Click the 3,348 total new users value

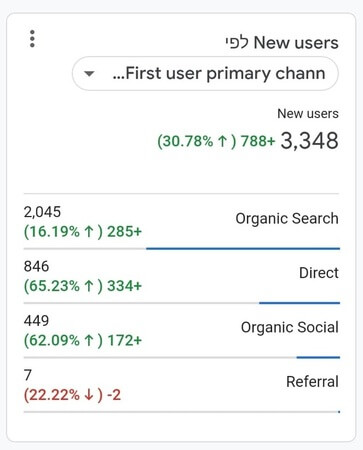tap(309, 140)
